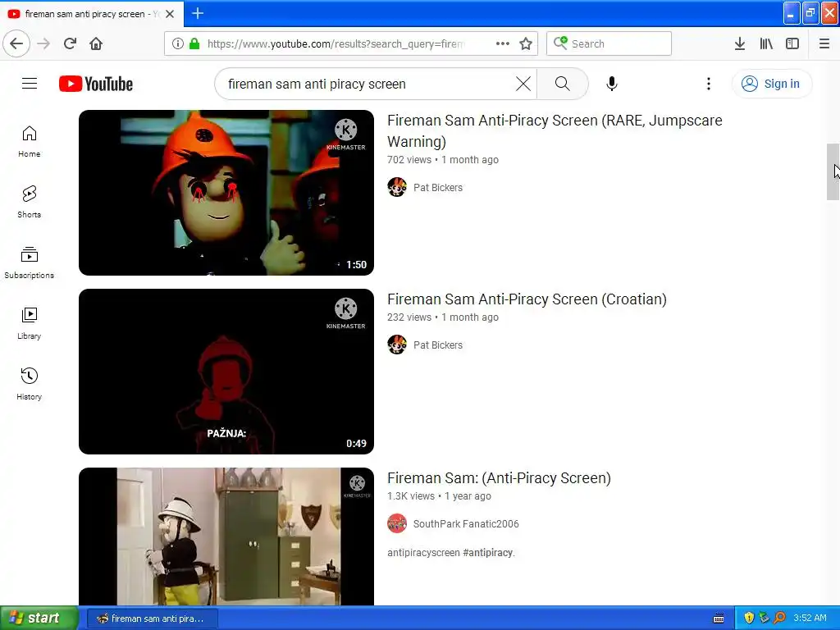Expand the YouTube guide hamburger menu
The width and height of the screenshot is (840, 630).
click(x=30, y=84)
